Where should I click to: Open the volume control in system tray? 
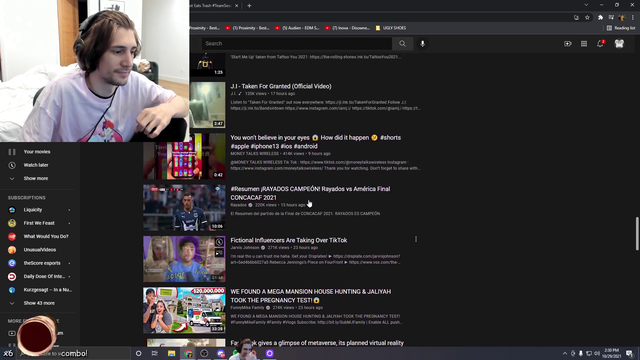[x=597, y=353]
